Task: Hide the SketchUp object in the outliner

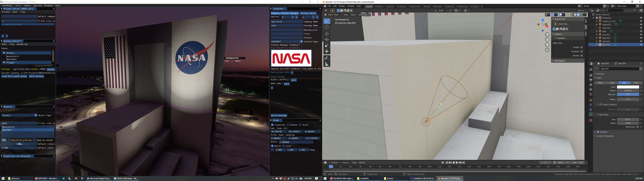Action: pyautogui.click(x=641, y=28)
